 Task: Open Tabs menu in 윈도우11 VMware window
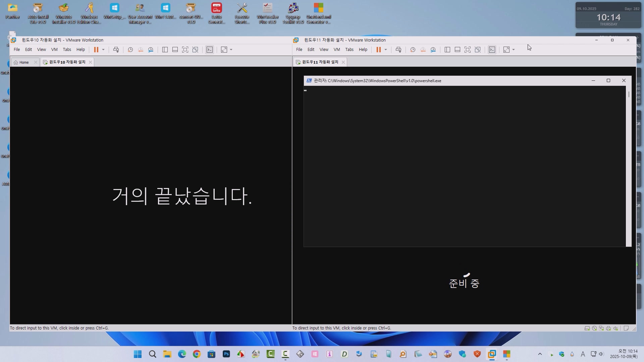click(x=349, y=50)
